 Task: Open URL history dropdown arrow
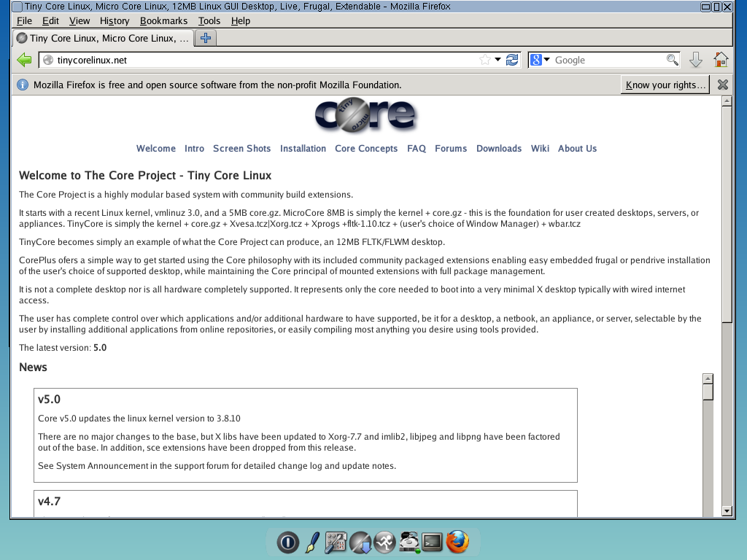pos(498,60)
